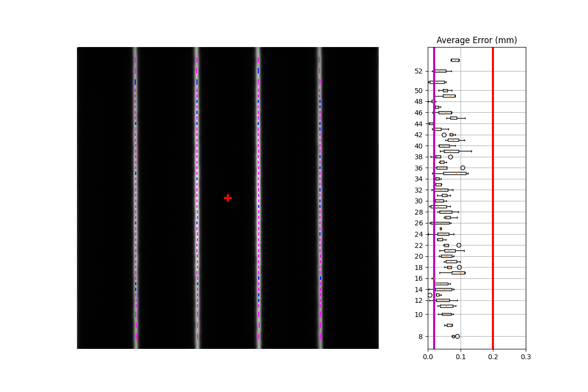The height and width of the screenshot is (392, 588).
Task: Click the "Average Error (mm)" chart title
Action: pyautogui.click(x=476, y=40)
